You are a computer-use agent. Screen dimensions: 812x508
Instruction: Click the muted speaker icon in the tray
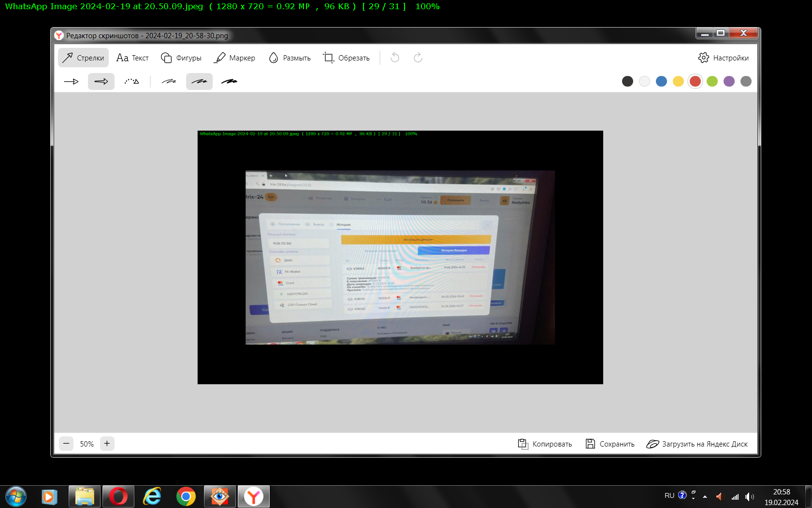(719, 496)
